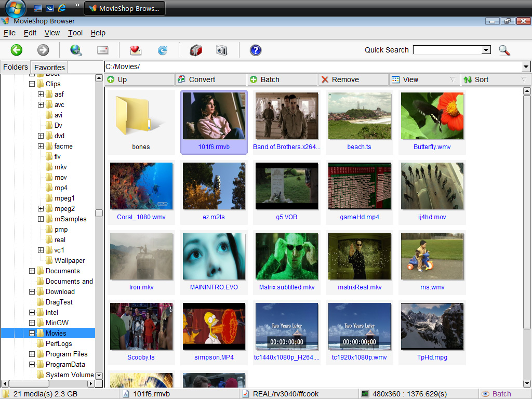Open the Quick Search dropdown
The height and width of the screenshot is (399, 532).
[486, 50]
